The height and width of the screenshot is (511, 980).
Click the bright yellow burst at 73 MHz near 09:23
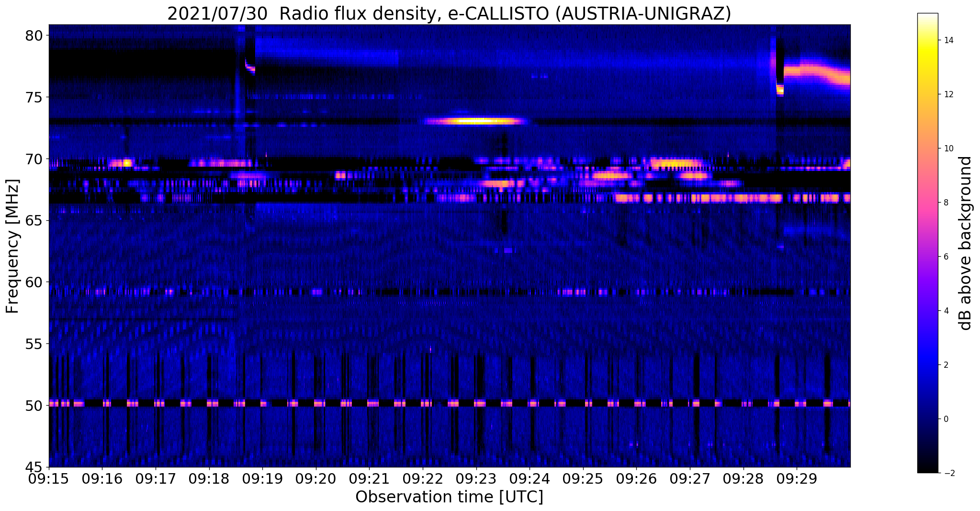tap(476, 121)
